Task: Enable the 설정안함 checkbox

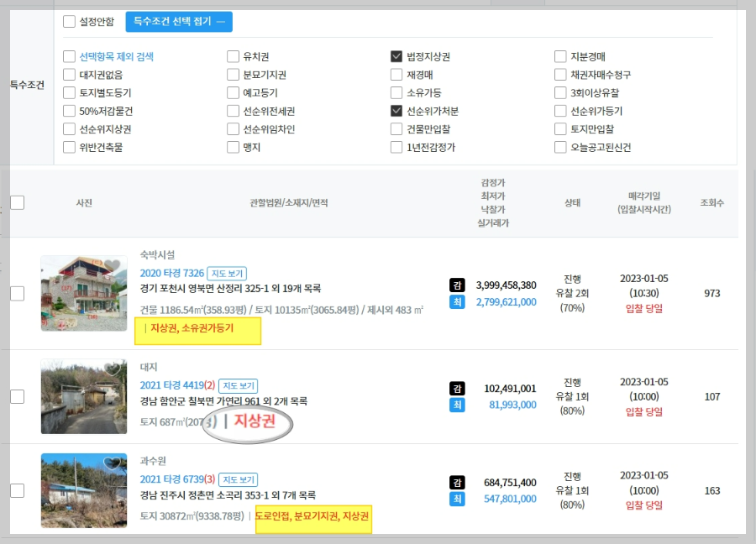Action: pyautogui.click(x=70, y=23)
